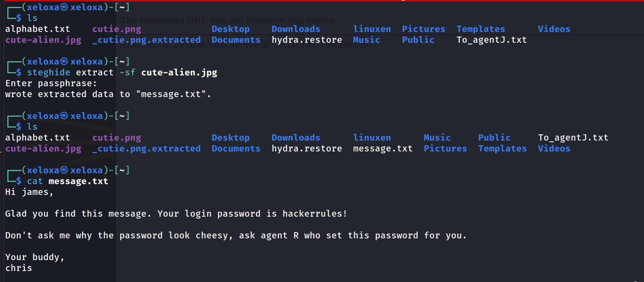Click the 'Hi james,' greeting line
The image size is (644, 282).
point(29,192)
